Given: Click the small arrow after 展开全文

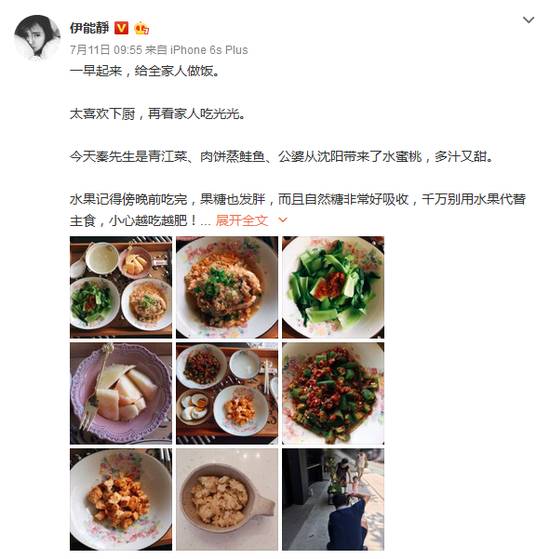Looking at the screenshot, I should point(282,220).
